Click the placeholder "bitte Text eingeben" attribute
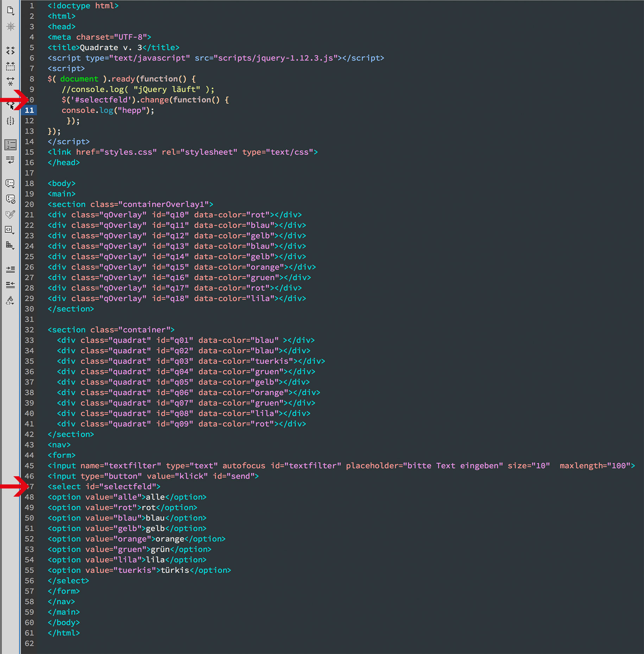 424,466
